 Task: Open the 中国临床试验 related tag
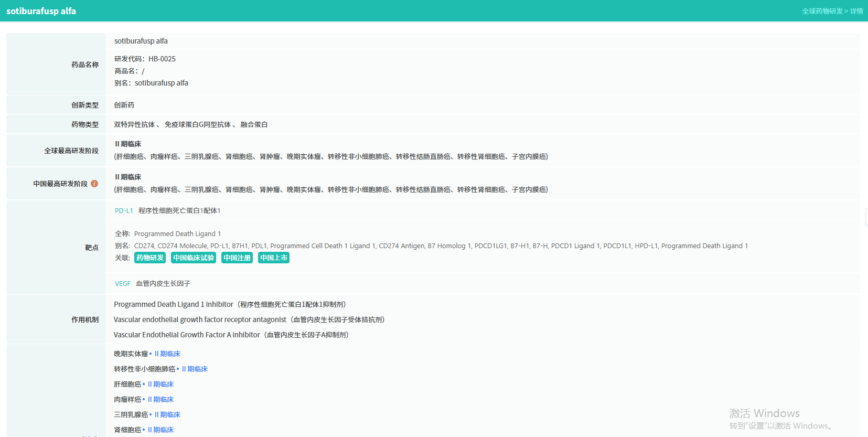(194, 258)
